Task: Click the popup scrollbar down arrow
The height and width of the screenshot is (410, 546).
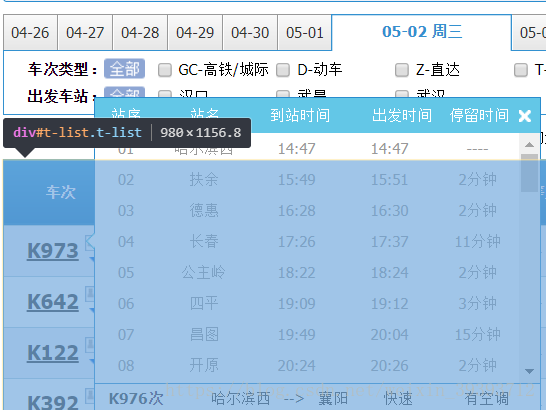Action: click(x=529, y=371)
